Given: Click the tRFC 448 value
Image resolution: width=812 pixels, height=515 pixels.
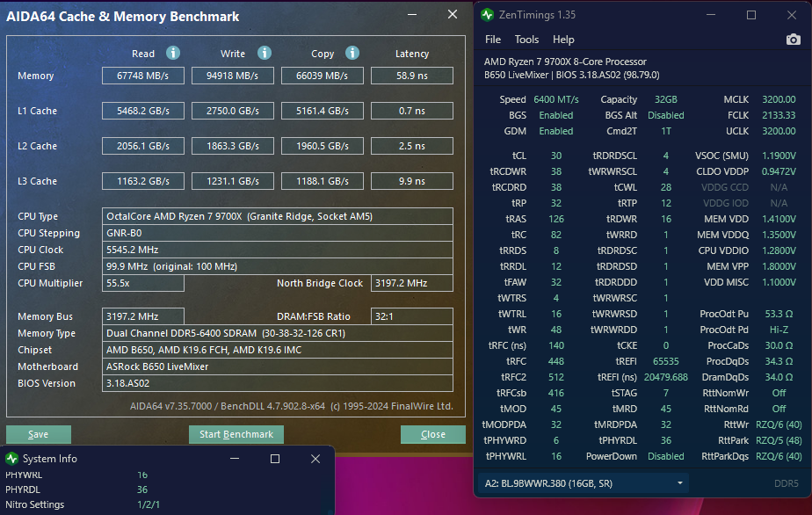Looking at the screenshot, I should click(556, 361).
